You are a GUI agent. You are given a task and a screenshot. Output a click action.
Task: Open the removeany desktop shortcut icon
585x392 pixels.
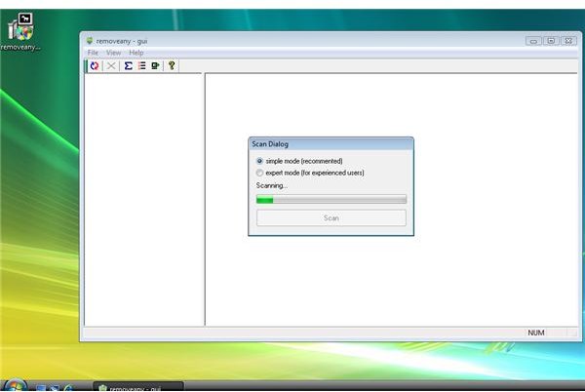20,31
